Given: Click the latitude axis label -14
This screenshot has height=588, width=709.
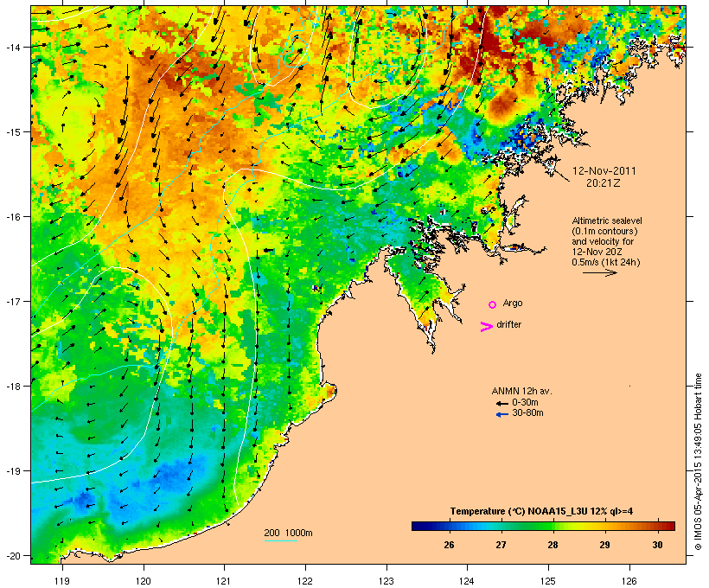Looking at the screenshot, I should tap(12, 47).
